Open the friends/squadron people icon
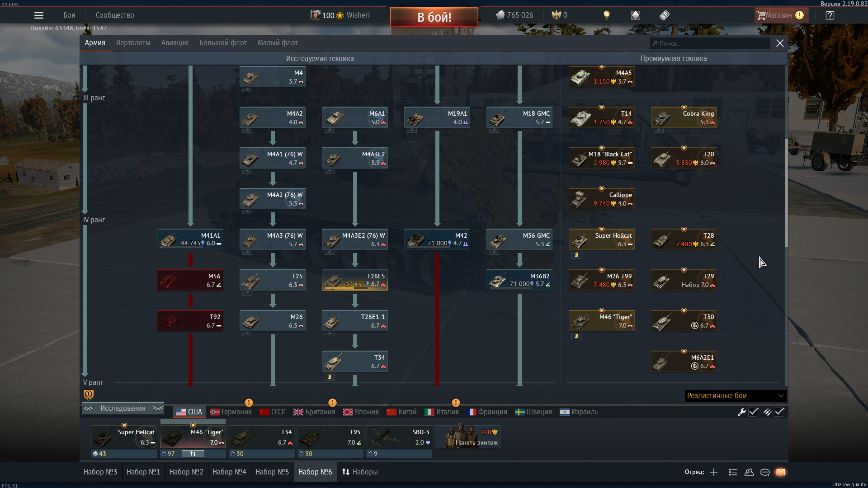The width and height of the screenshot is (868, 488). click(x=749, y=472)
